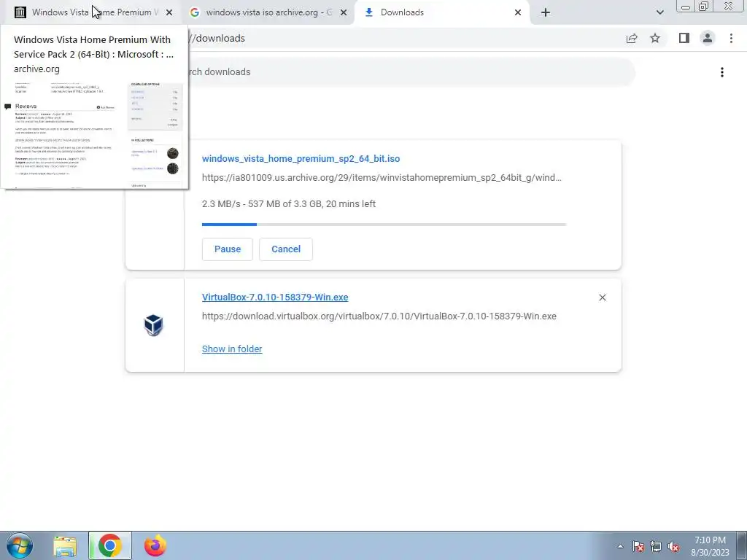Bookmark this page with star icon
747x560 pixels.
click(655, 39)
